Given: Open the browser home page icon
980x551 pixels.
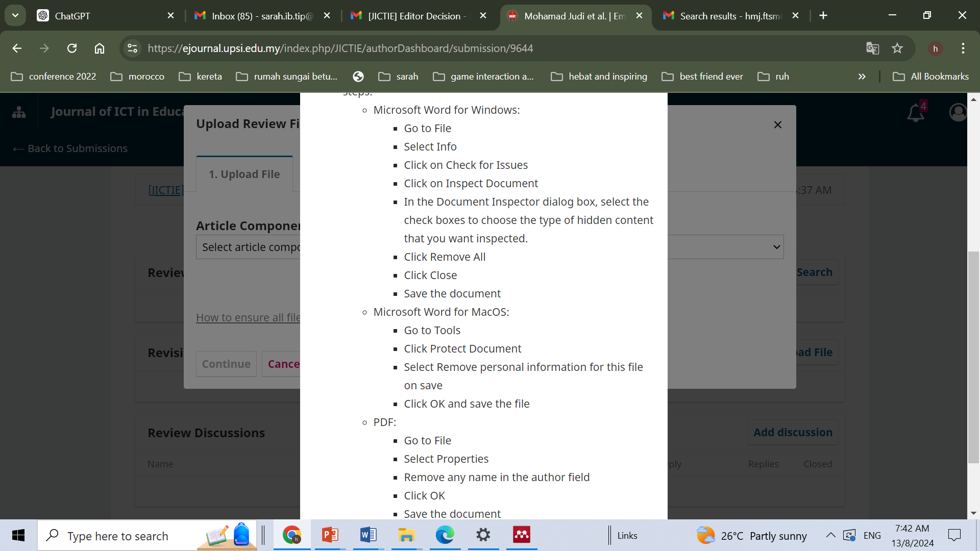Looking at the screenshot, I should pos(100,48).
